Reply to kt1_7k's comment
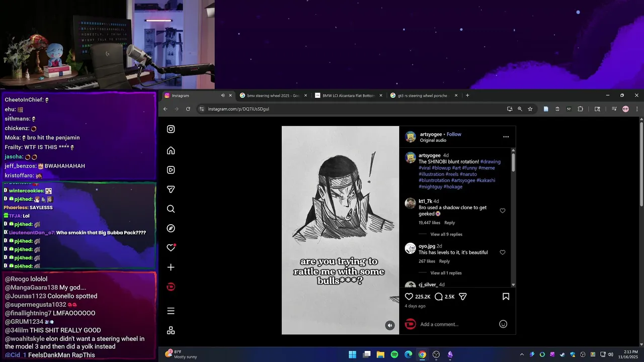644x362 pixels. pyautogui.click(x=450, y=223)
